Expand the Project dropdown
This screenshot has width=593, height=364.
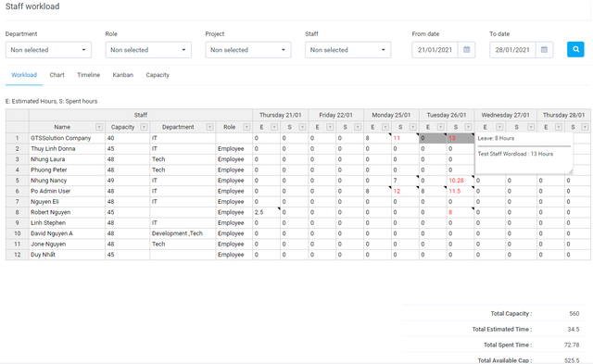point(248,50)
